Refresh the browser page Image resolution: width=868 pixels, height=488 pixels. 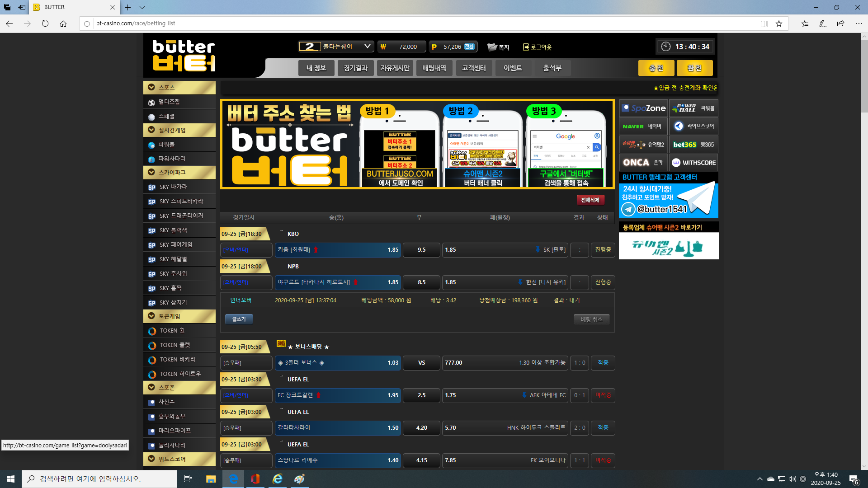click(45, 23)
